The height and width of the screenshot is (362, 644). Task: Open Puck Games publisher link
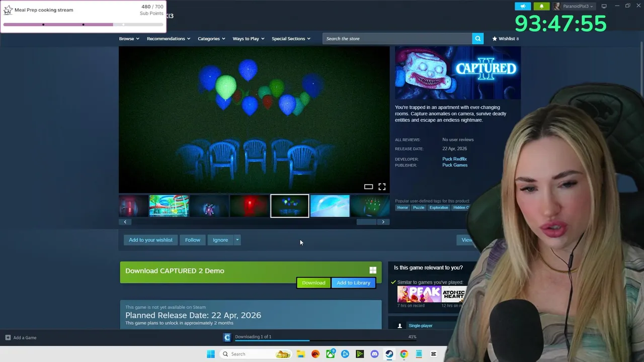455,165
